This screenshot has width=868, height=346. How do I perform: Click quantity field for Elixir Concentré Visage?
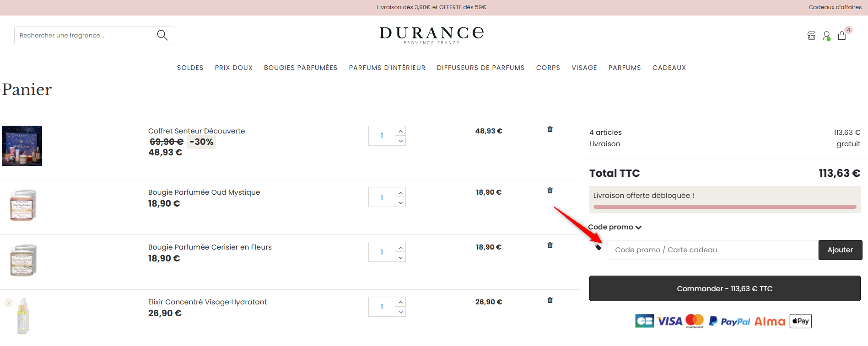pyautogui.click(x=382, y=307)
